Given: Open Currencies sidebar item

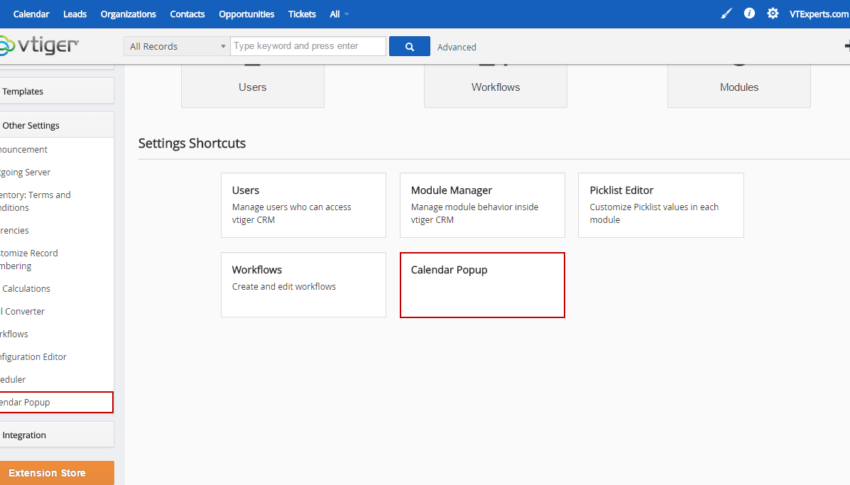Looking at the screenshot, I should (x=15, y=230).
